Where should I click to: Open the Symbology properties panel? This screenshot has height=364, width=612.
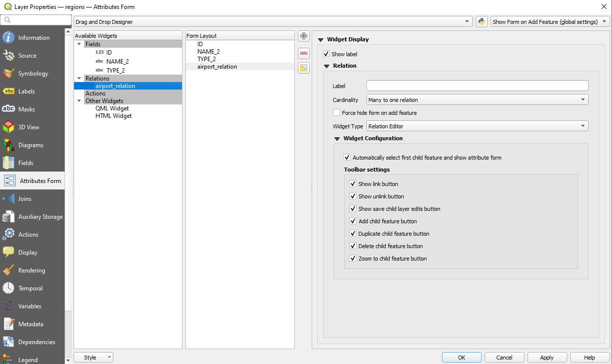point(32,73)
